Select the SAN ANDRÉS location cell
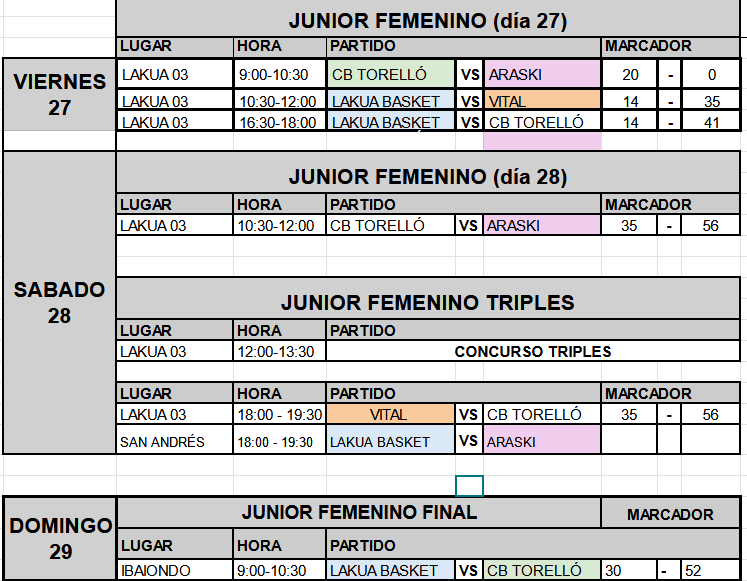The height and width of the screenshot is (581, 747). coord(175,440)
